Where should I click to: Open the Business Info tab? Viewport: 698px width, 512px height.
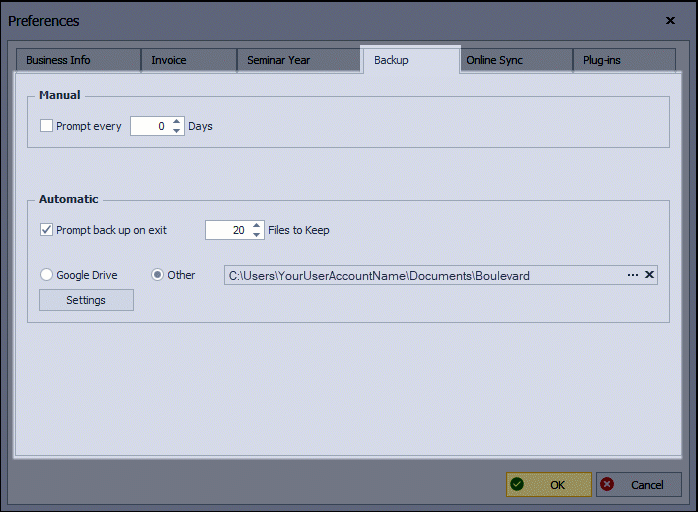coord(78,60)
